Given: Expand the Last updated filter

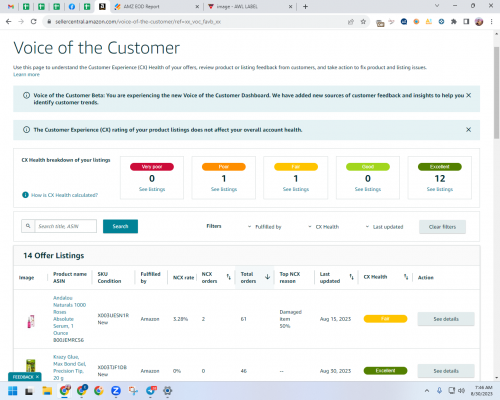Looking at the screenshot, I should (x=384, y=227).
